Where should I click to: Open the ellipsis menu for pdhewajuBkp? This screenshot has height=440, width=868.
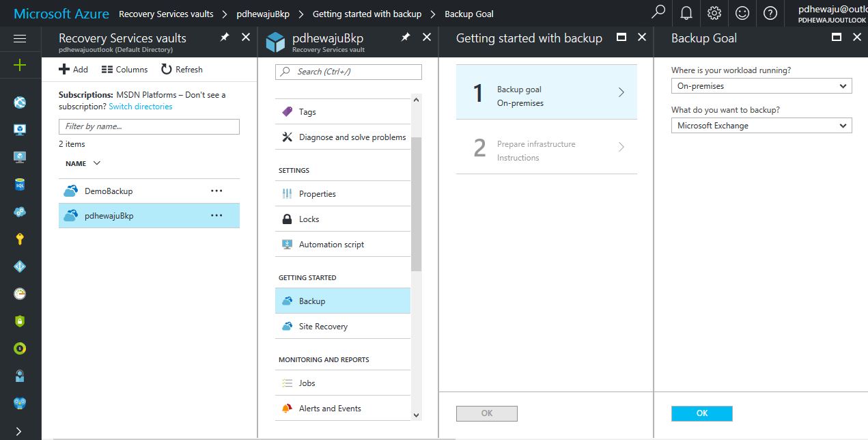coord(216,215)
